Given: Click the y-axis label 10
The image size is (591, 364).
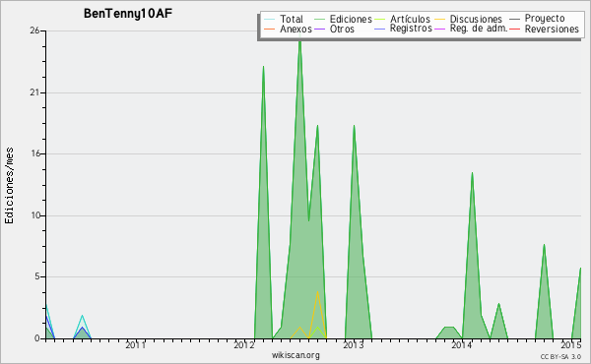Looking at the screenshot, I should (x=35, y=215).
